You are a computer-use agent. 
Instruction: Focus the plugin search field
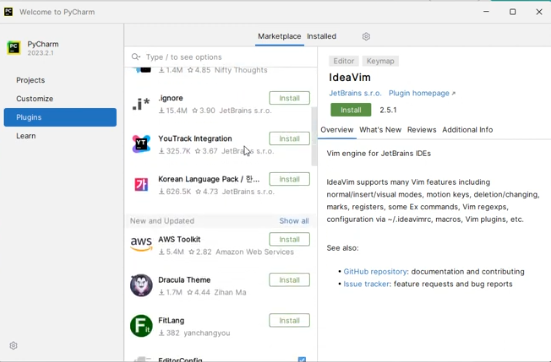click(x=221, y=57)
